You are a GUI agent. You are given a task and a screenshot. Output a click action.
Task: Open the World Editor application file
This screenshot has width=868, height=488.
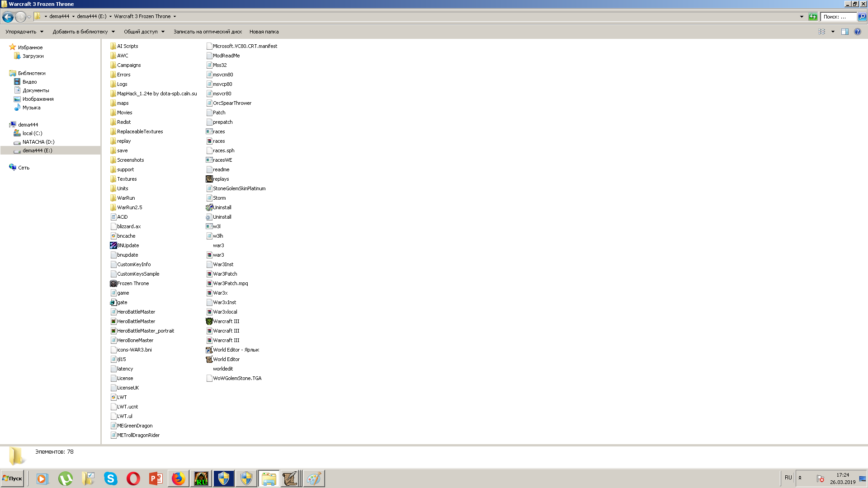coord(226,359)
